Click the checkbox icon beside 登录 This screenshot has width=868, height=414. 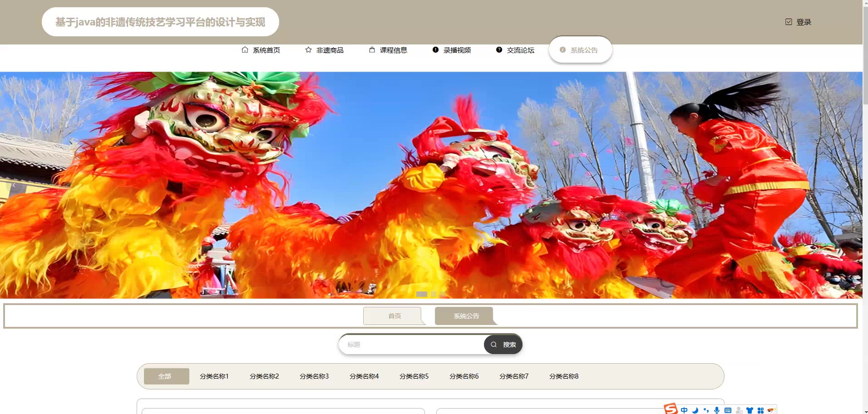(x=789, y=22)
